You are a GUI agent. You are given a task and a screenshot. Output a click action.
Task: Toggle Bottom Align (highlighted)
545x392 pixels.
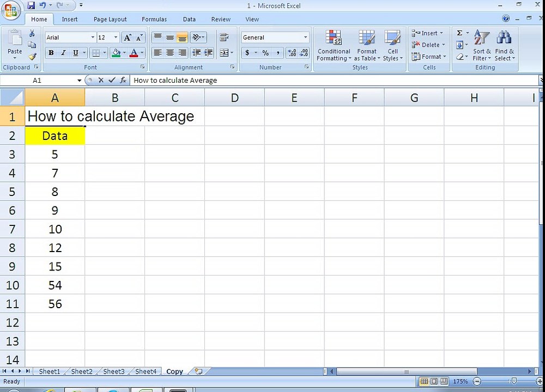[182, 37]
